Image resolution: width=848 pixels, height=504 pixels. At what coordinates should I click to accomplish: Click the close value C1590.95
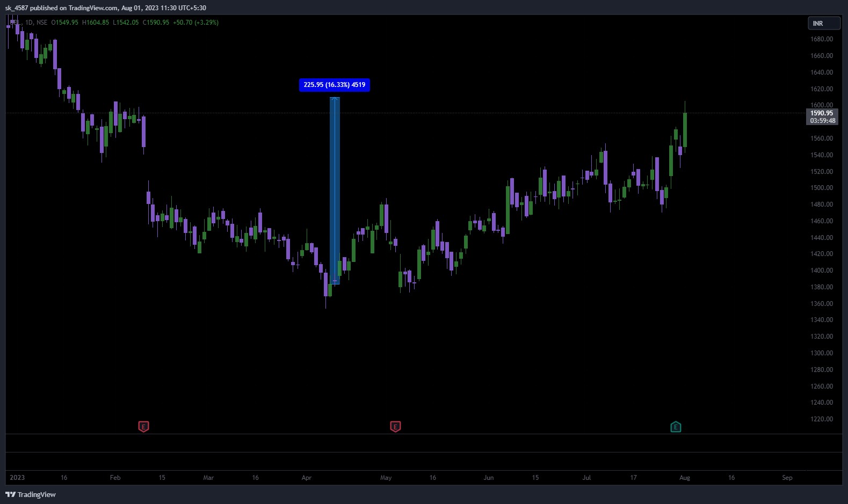pos(156,23)
